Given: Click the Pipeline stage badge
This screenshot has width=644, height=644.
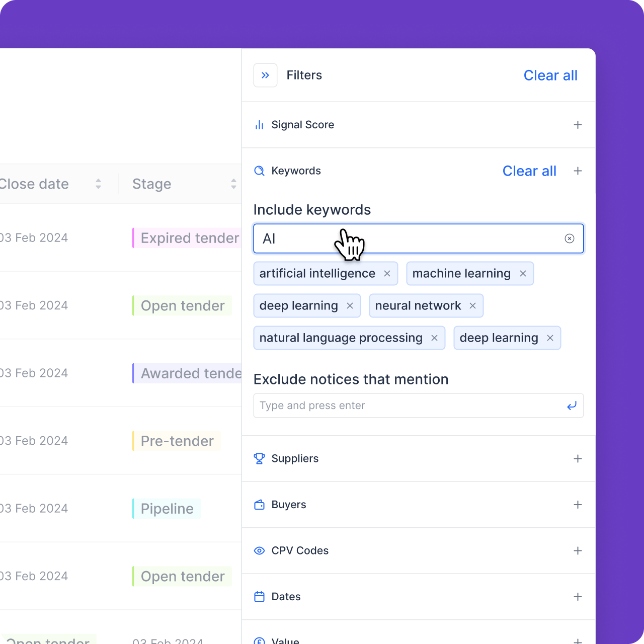Looking at the screenshot, I should click(167, 509).
